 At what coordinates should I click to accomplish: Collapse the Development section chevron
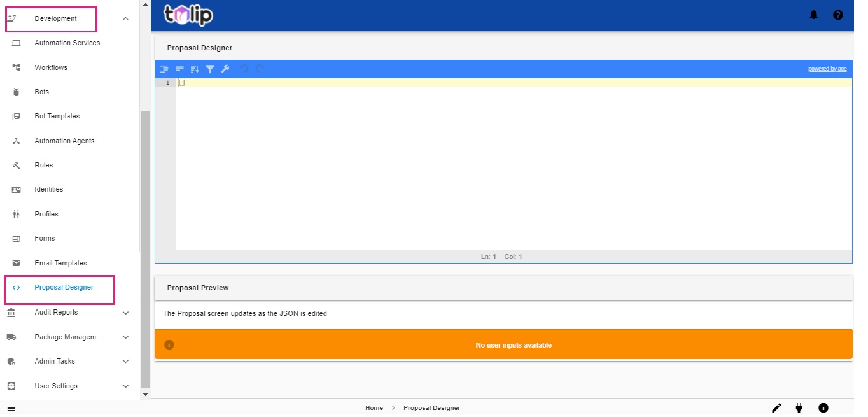(x=125, y=19)
